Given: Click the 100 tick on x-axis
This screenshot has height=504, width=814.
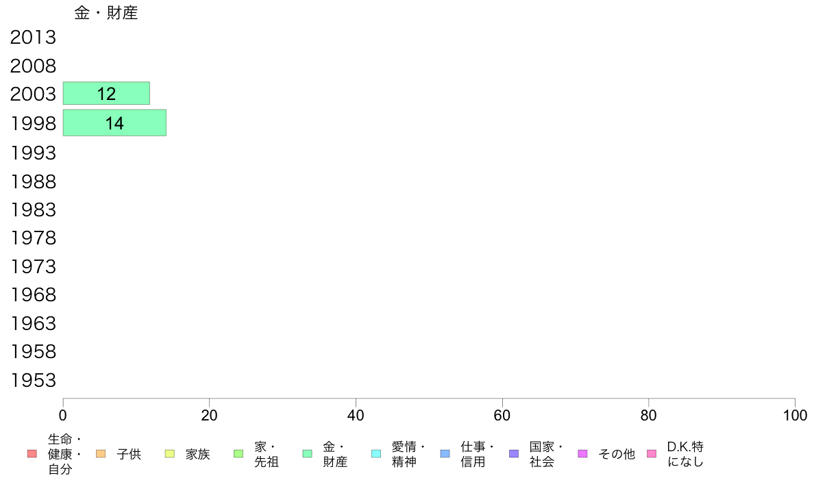Looking at the screenshot, I should [795, 415].
